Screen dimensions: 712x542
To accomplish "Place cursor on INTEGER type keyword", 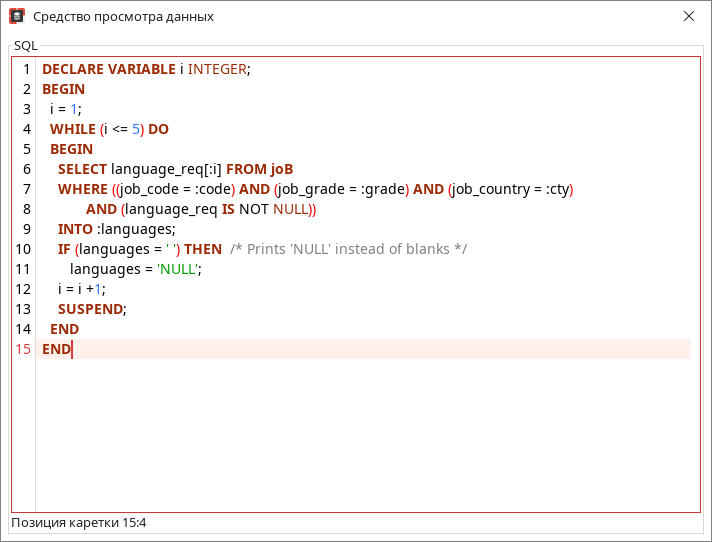I will point(216,69).
